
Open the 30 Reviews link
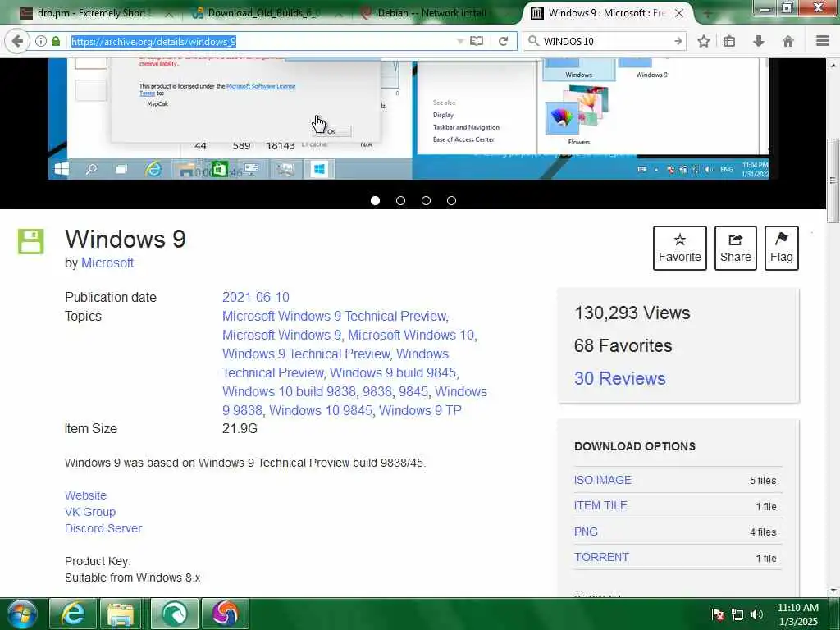(x=620, y=378)
